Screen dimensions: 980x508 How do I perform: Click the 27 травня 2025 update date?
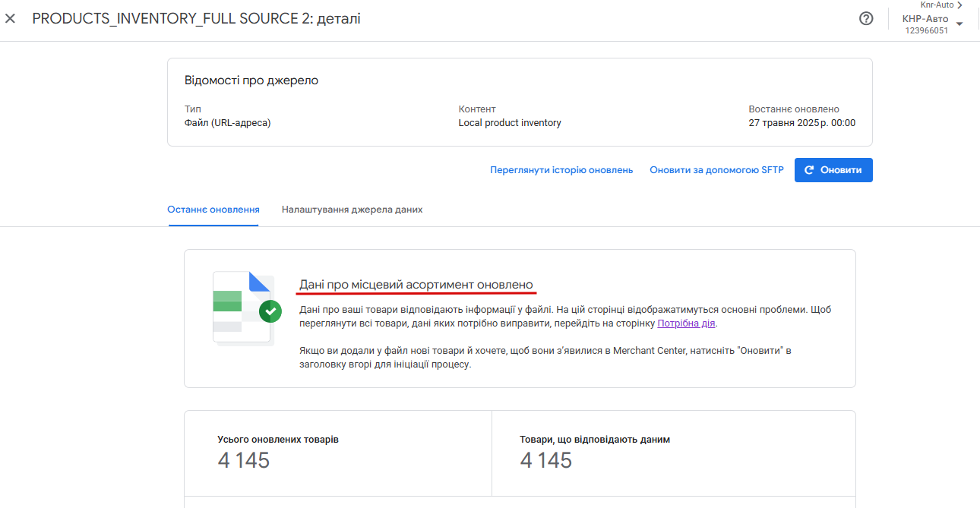[x=801, y=123]
